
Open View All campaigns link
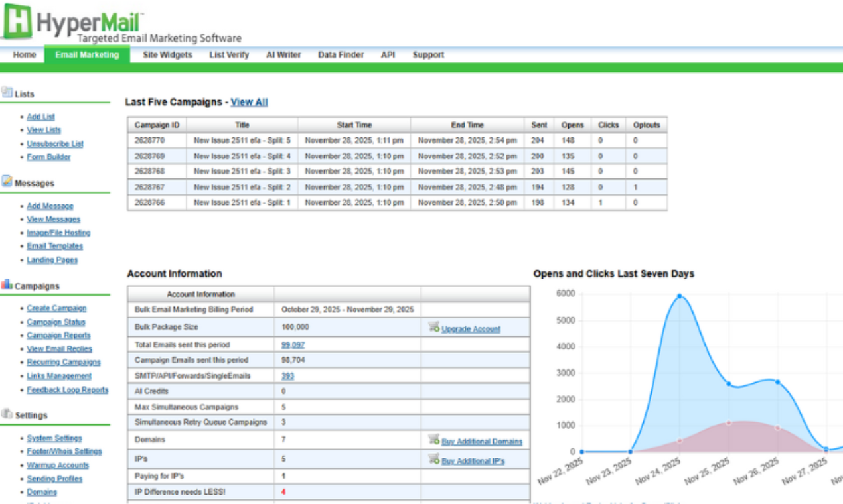pyautogui.click(x=249, y=102)
